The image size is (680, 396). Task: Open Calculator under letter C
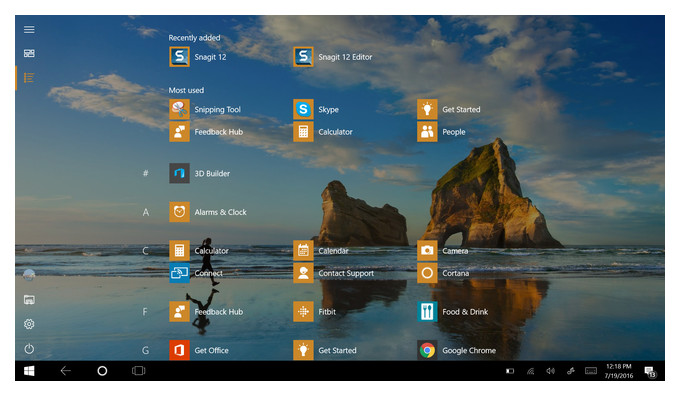(199, 250)
